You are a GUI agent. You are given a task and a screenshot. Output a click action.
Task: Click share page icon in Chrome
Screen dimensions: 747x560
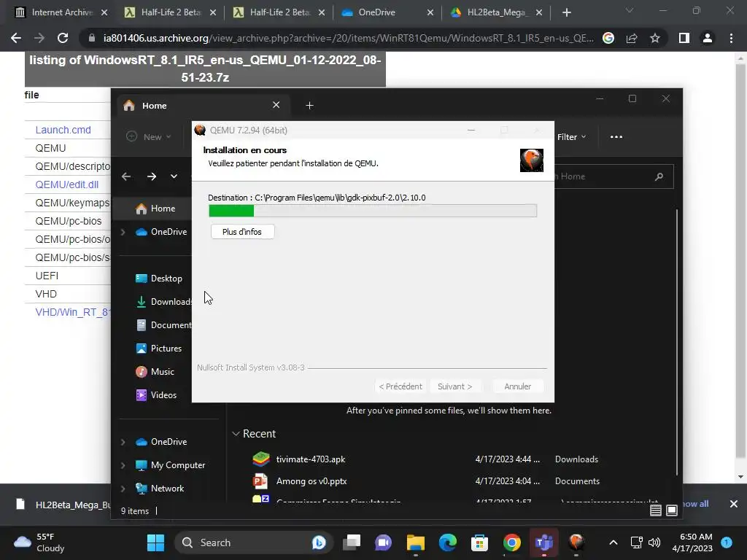pos(632,38)
